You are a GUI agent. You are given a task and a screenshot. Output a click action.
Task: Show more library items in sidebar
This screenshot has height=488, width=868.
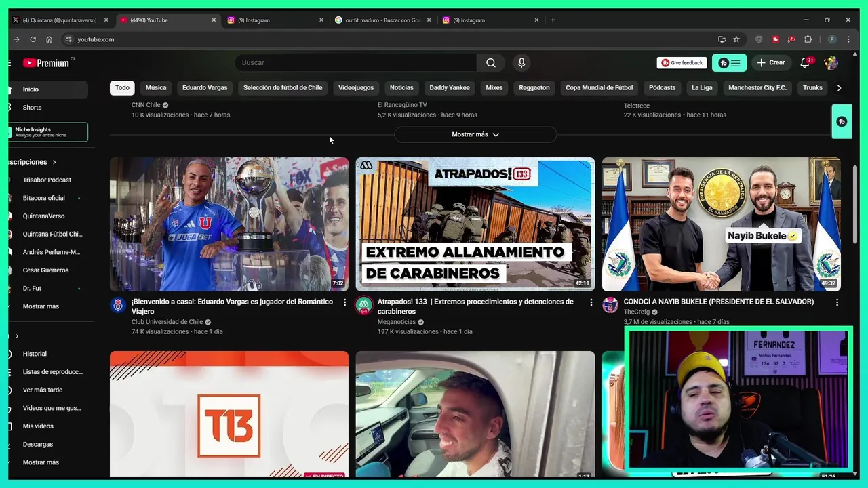click(x=41, y=462)
